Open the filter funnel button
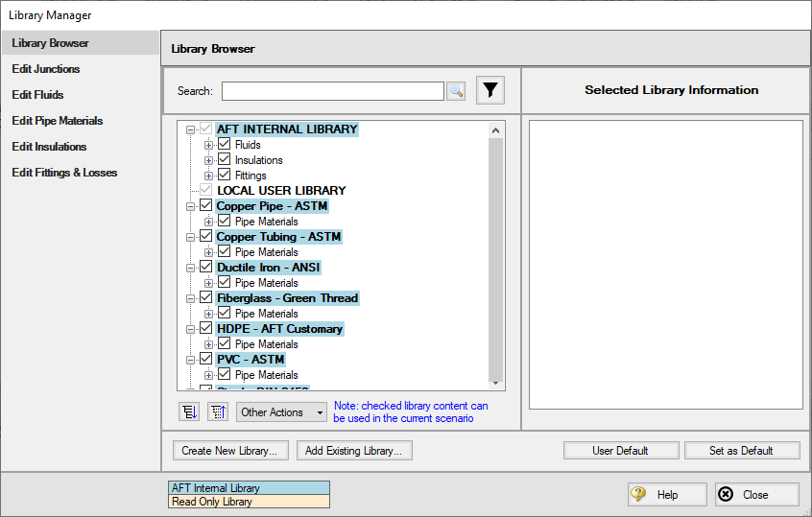 pyautogui.click(x=490, y=90)
